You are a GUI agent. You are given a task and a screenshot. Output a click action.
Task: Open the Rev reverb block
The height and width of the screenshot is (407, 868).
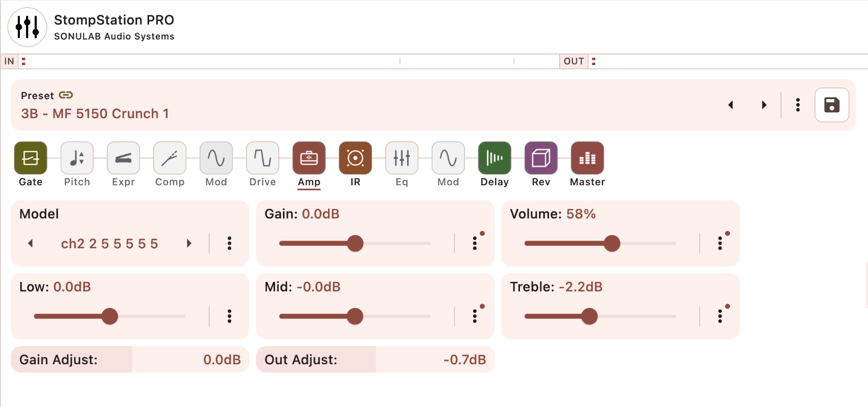541,158
